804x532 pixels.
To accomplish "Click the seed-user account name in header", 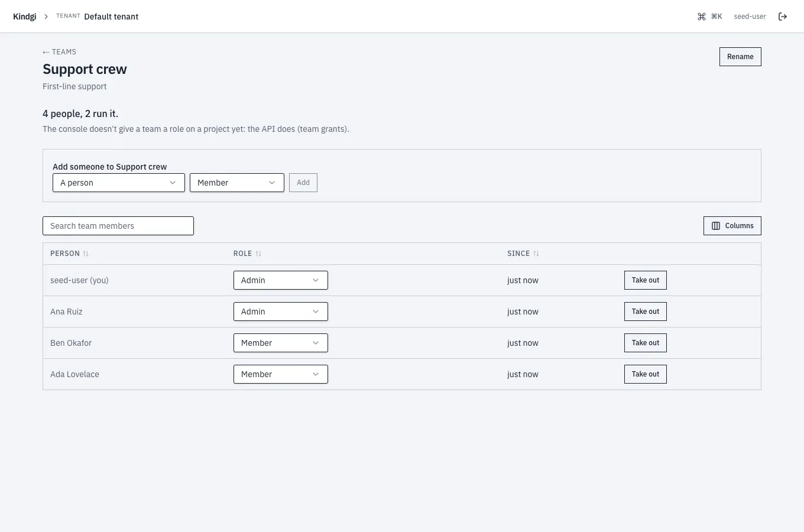I will 750,17.
